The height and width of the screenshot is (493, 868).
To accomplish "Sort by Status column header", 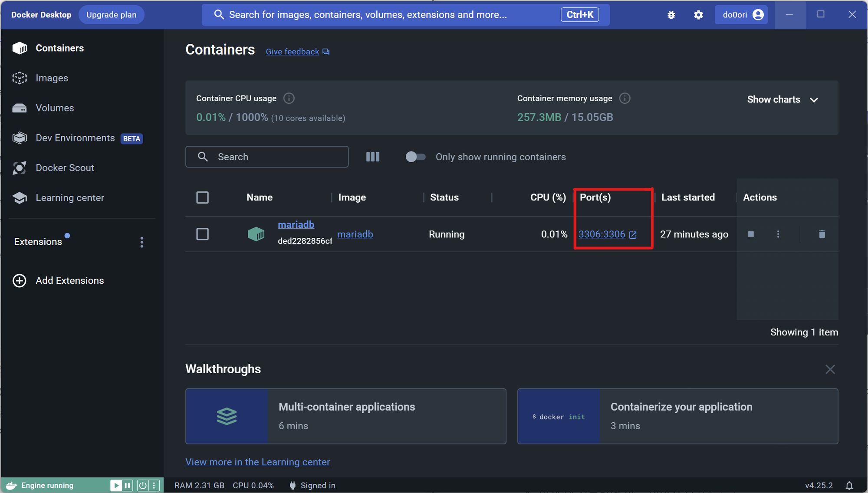I will point(444,197).
